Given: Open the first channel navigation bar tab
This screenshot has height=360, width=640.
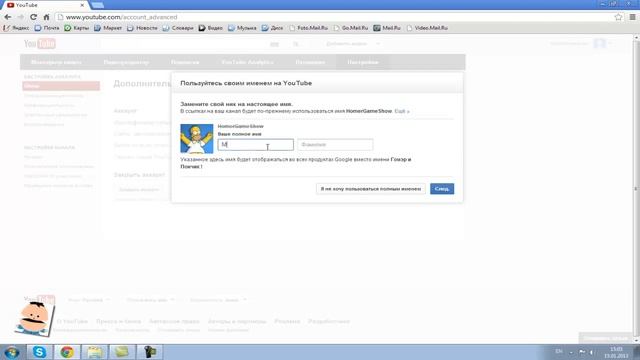Looking at the screenshot, I should pos(56,62).
